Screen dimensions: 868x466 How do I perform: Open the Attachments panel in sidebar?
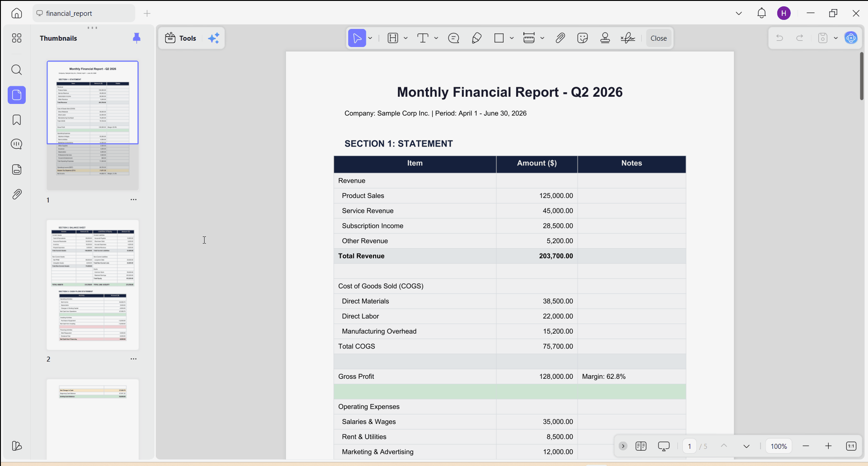coord(17,194)
